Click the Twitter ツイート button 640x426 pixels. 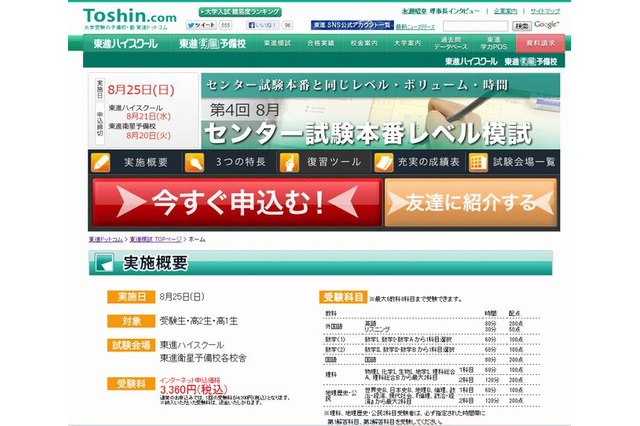pyautogui.click(x=201, y=25)
